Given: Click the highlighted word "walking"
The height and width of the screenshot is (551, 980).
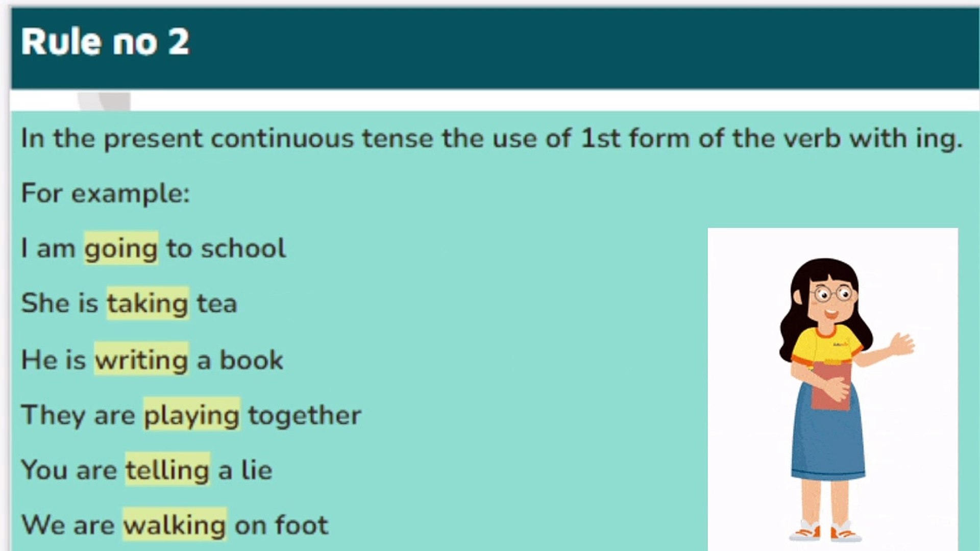Looking at the screenshot, I should point(175,525).
